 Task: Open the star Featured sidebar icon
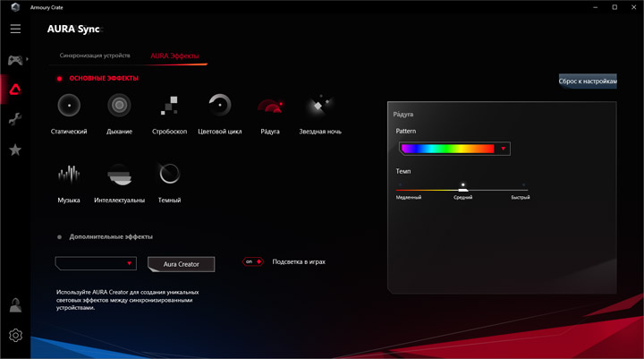(x=15, y=150)
